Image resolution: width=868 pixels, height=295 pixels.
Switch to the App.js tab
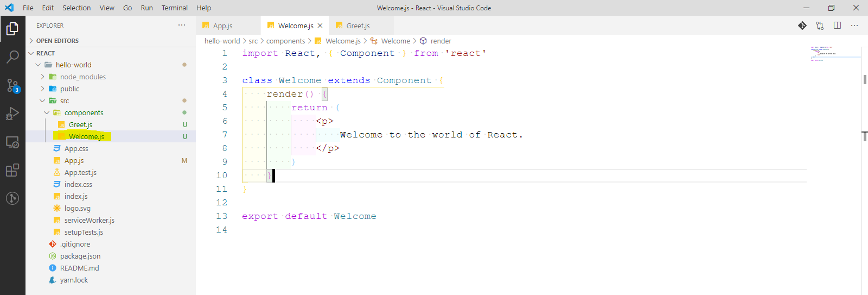(228, 26)
